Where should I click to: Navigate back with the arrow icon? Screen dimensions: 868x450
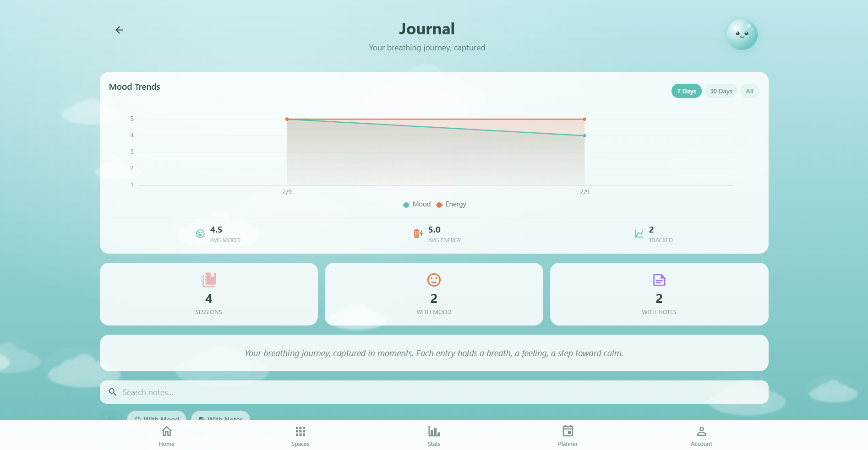pos(119,29)
